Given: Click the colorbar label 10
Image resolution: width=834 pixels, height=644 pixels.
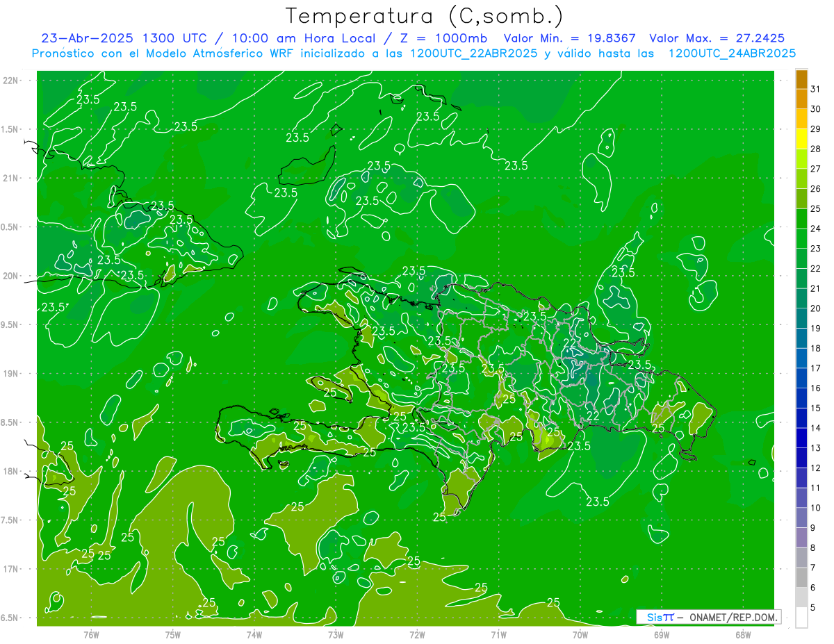Looking at the screenshot, I should 816,508.
